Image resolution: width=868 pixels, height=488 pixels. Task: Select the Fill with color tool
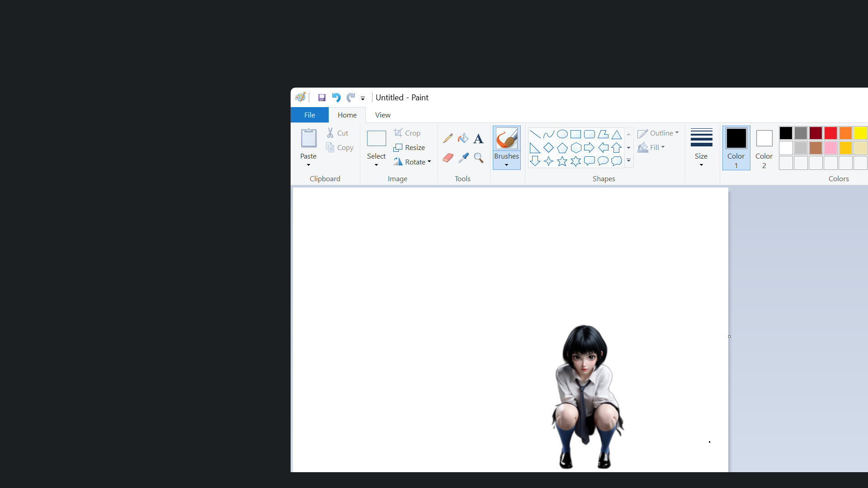463,138
